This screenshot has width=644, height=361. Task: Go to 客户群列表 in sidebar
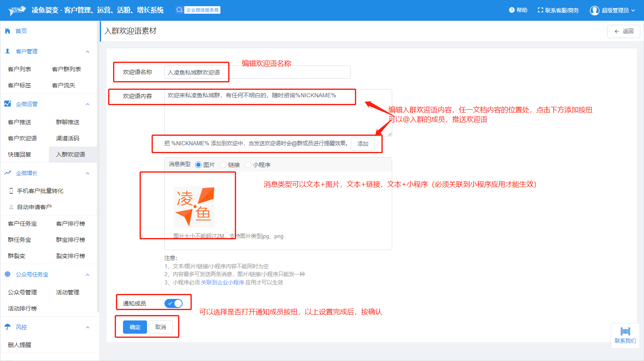tap(66, 69)
